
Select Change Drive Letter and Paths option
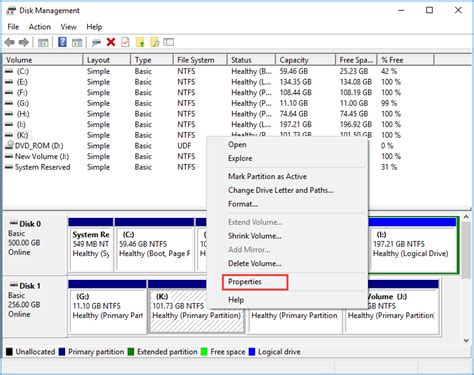coord(281,190)
